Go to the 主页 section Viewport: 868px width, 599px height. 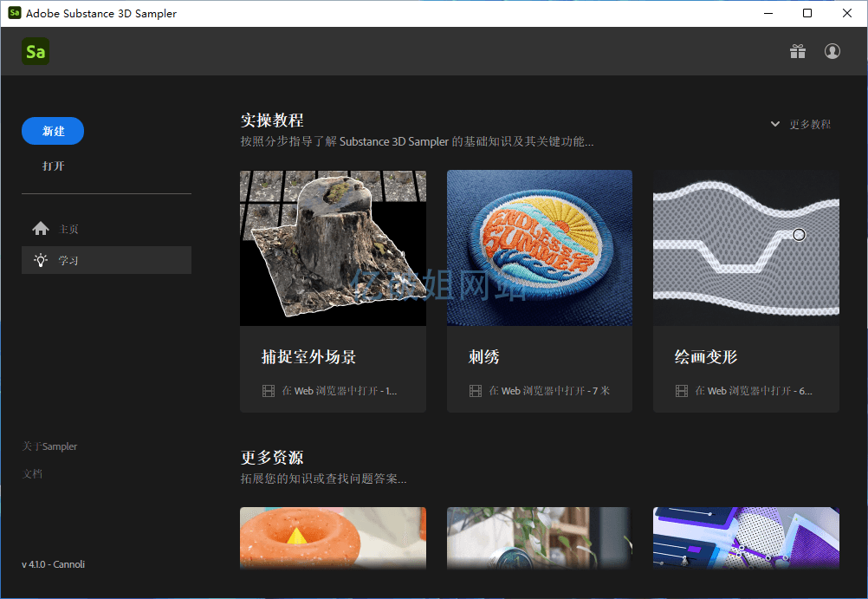(107, 228)
